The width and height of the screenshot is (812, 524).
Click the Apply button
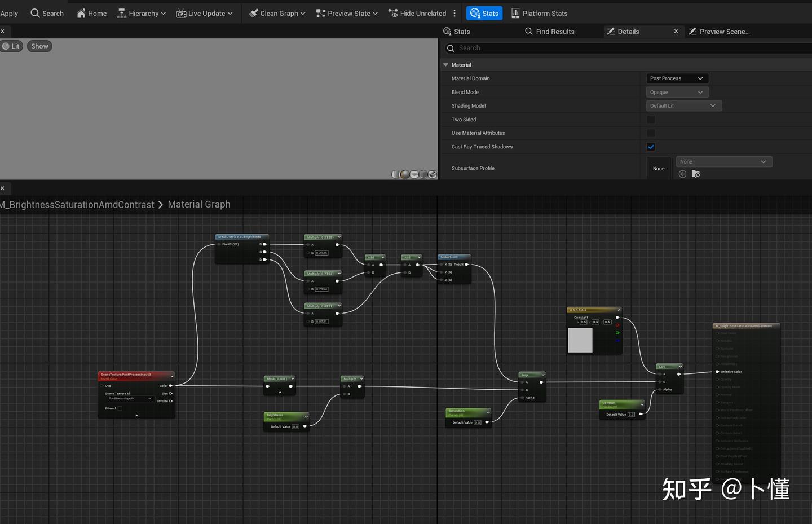(10, 13)
